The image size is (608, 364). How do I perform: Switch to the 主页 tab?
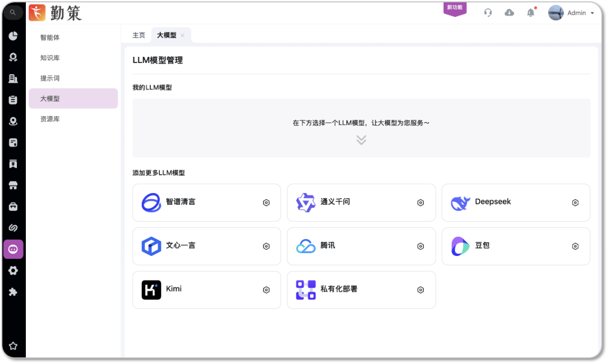click(138, 34)
